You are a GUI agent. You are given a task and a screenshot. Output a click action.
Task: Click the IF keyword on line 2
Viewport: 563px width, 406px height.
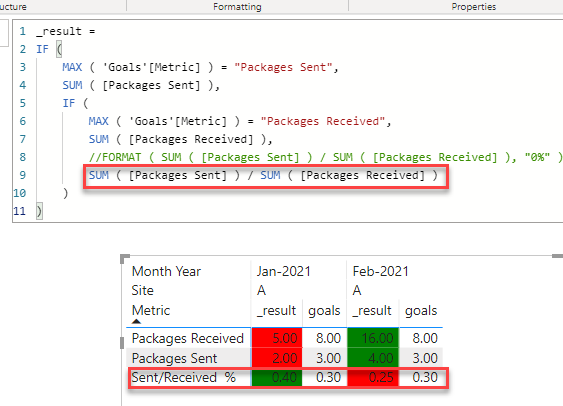[x=42, y=49]
